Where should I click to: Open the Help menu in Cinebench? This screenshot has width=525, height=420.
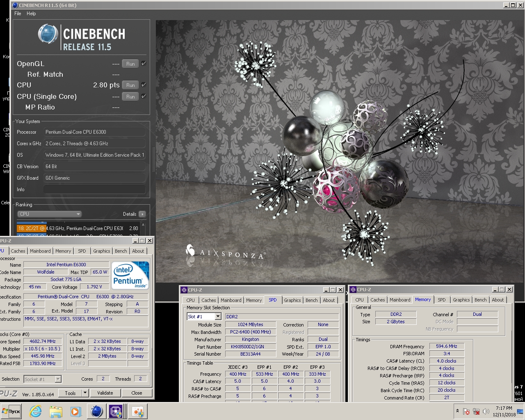31,14
